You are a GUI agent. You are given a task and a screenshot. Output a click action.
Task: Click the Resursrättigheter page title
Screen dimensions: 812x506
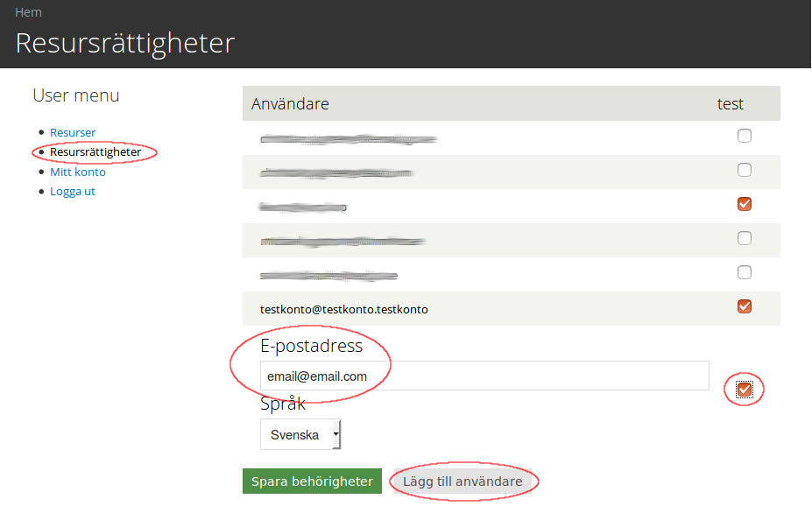[125, 43]
